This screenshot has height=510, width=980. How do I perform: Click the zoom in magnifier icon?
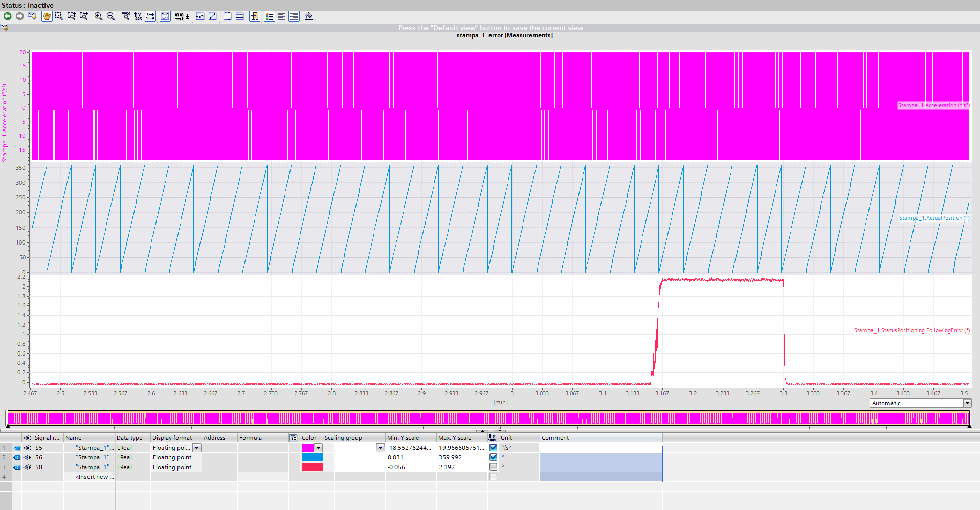coord(98,16)
